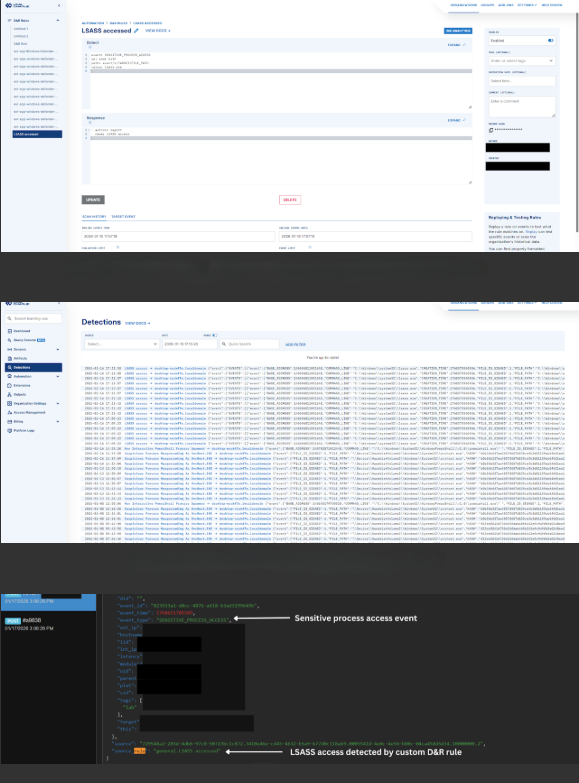Viewport: 579px width, 783px height.
Task: Click the Query Console search icon
Action: 9,340
